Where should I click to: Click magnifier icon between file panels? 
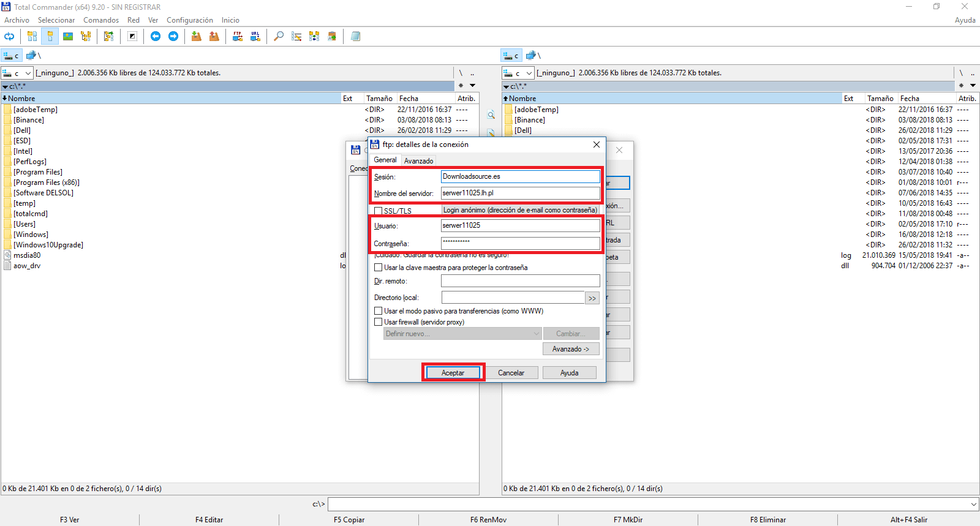pos(491,115)
